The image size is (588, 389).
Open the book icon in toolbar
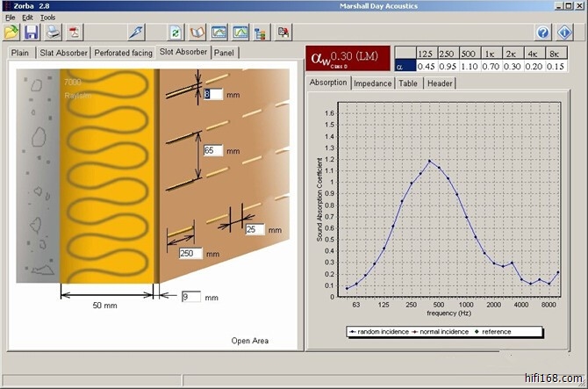[x=197, y=32]
